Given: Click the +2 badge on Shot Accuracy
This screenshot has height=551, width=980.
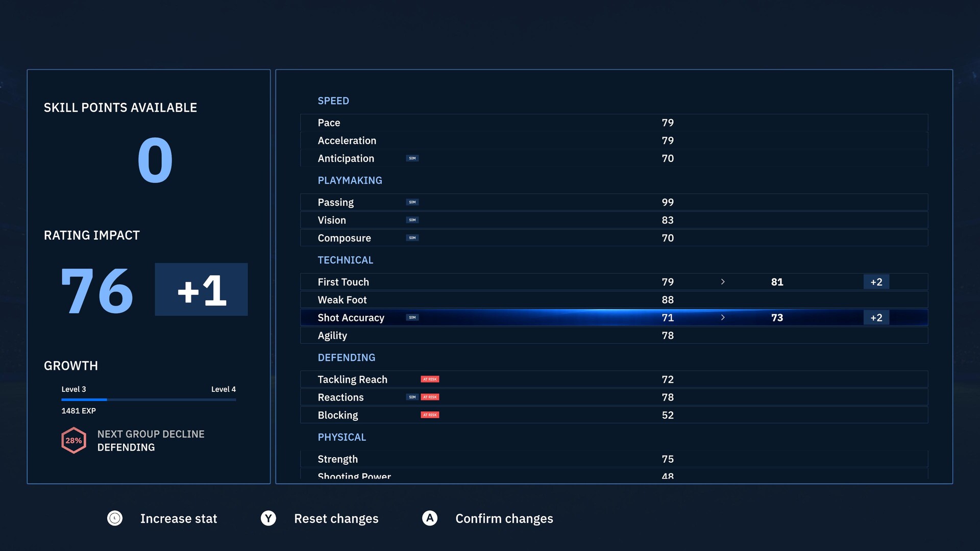Looking at the screenshot, I should click(x=876, y=317).
